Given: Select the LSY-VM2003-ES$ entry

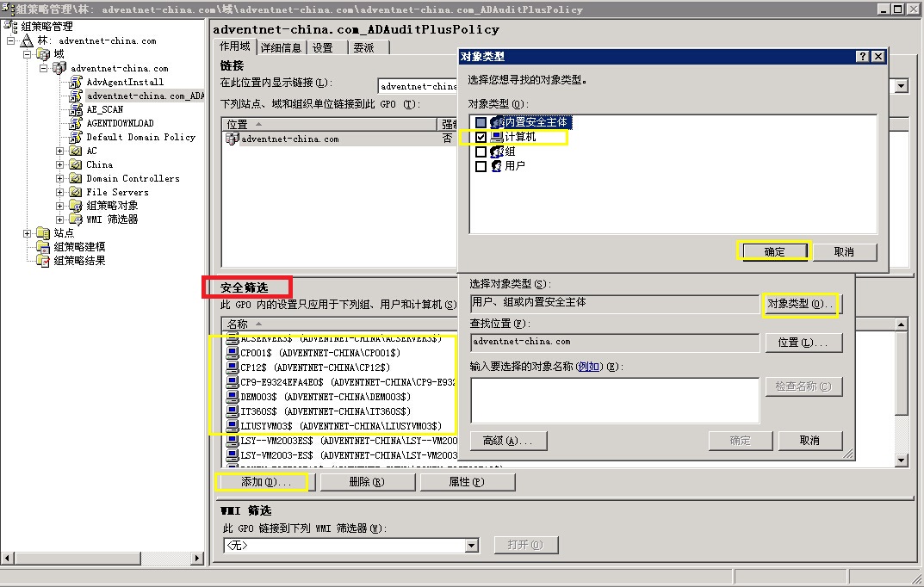Looking at the screenshot, I should tap(342, 455).
